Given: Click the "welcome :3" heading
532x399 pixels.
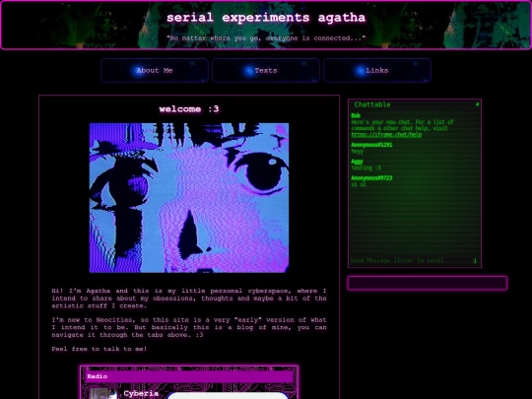Looking at the screenshot, I should (x=189, y=109).
